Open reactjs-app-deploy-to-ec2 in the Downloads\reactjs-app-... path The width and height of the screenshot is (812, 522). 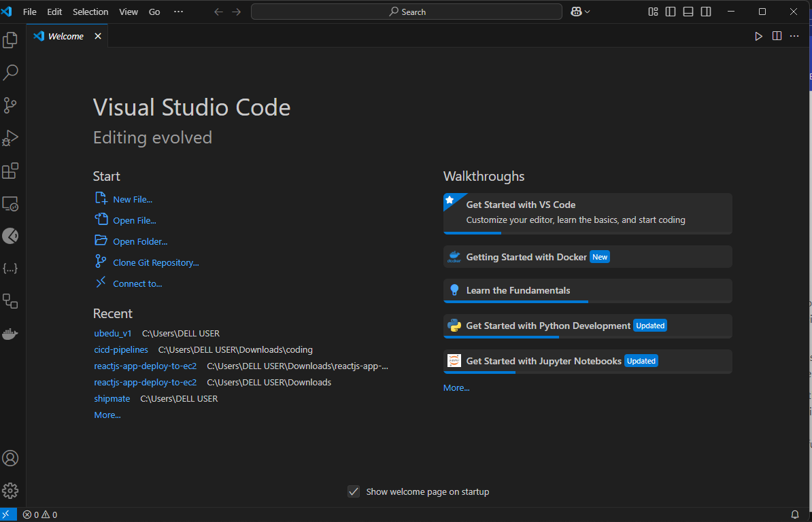(146, 366)
